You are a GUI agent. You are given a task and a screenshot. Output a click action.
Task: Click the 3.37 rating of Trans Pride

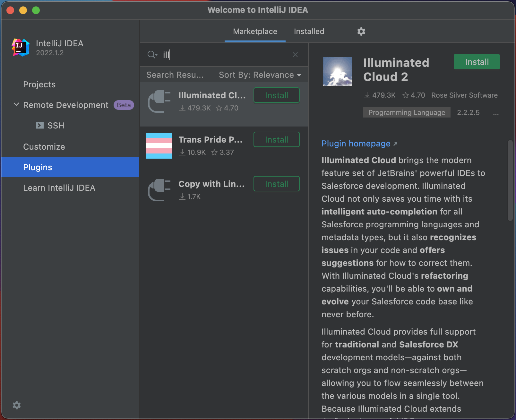click(x=223, y=153)
